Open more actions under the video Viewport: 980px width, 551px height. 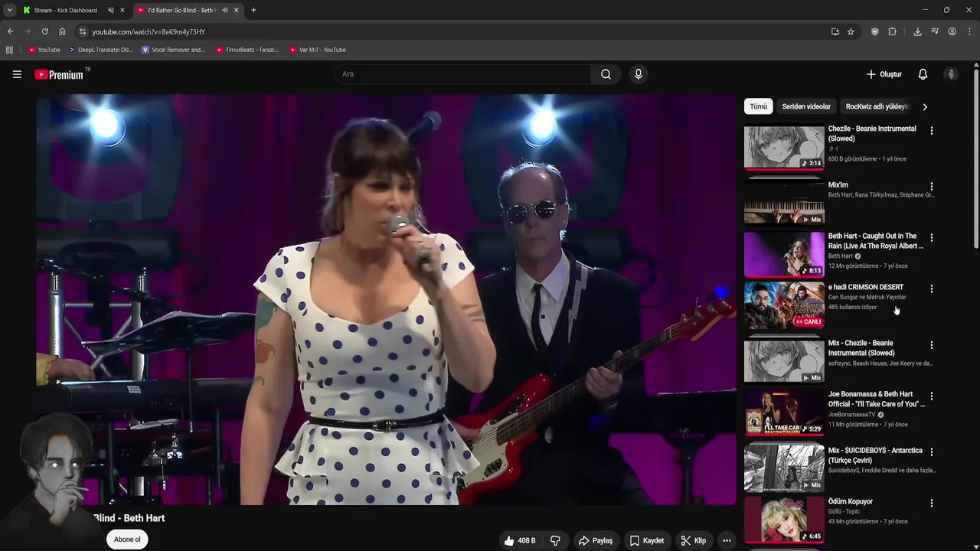pos(727,540)
